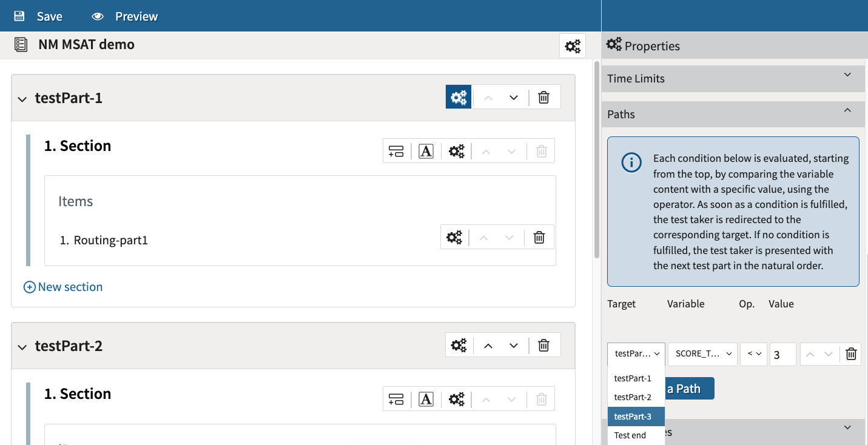Screen dimensions: 868x445
Task: Open Routing-part1 item properties gear
Action: click(454, 238)
